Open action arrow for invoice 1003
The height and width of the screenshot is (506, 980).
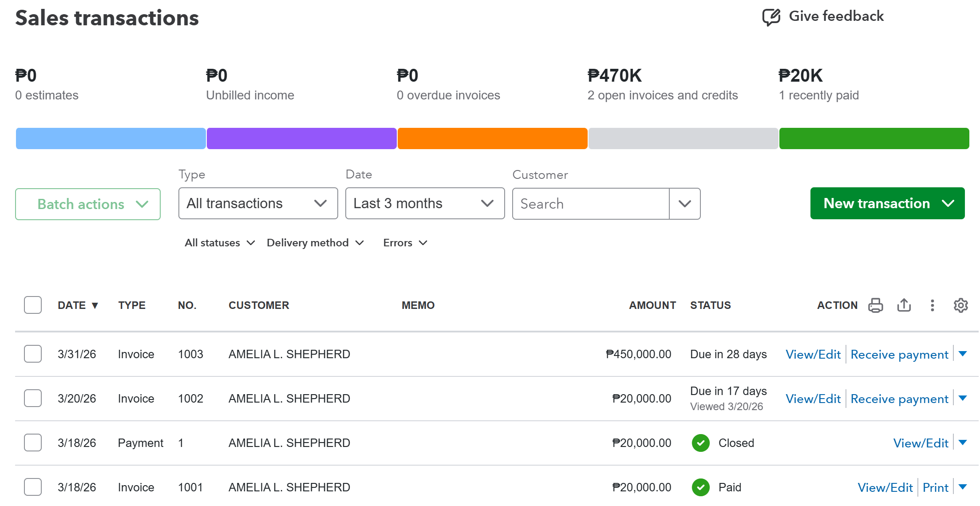click(963, 354)
